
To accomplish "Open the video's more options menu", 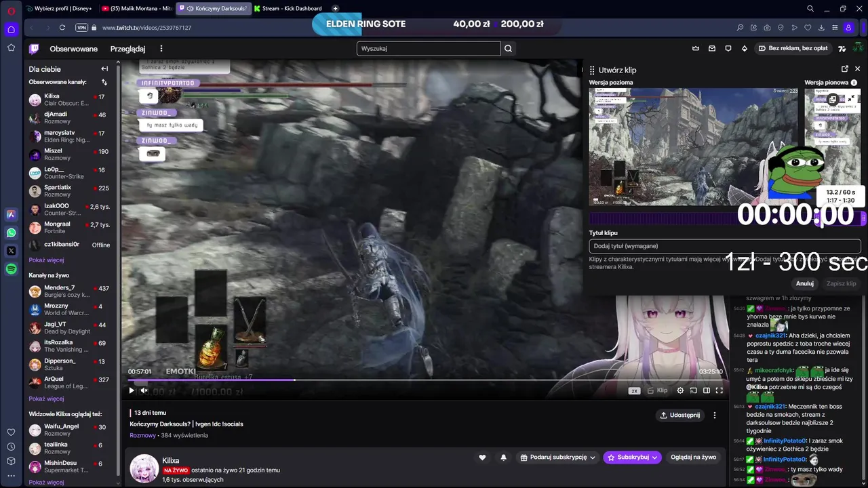I will point(714,415).
